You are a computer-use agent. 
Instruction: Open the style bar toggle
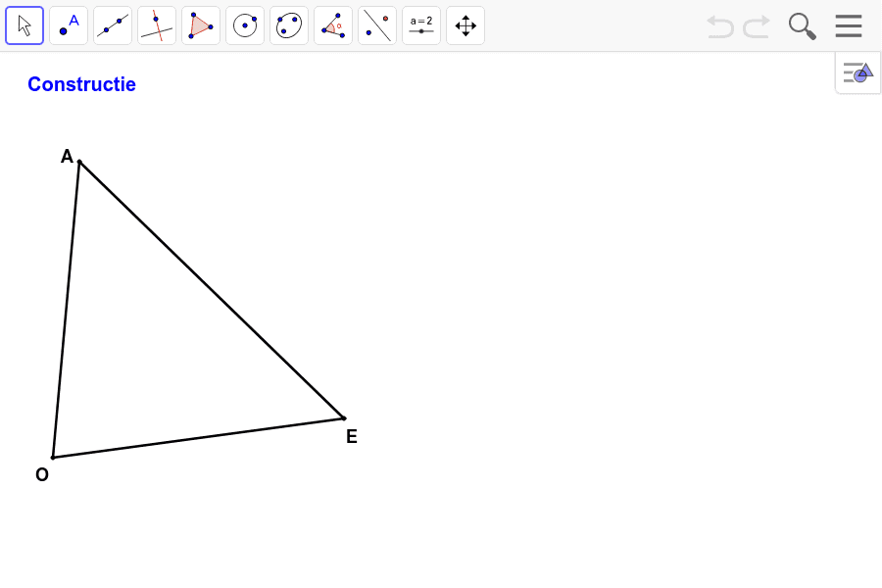[857, 73]
